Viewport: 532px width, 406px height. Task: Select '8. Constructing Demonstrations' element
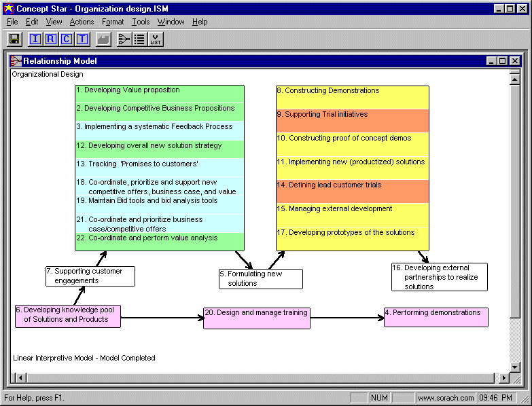pyautogui.click(x=353, y=98)
